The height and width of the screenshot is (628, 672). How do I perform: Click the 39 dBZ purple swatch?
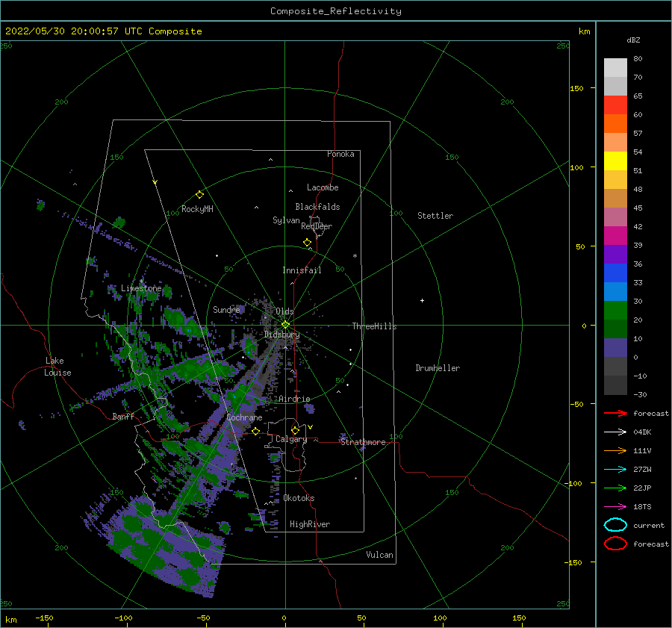tap(615, 254)
